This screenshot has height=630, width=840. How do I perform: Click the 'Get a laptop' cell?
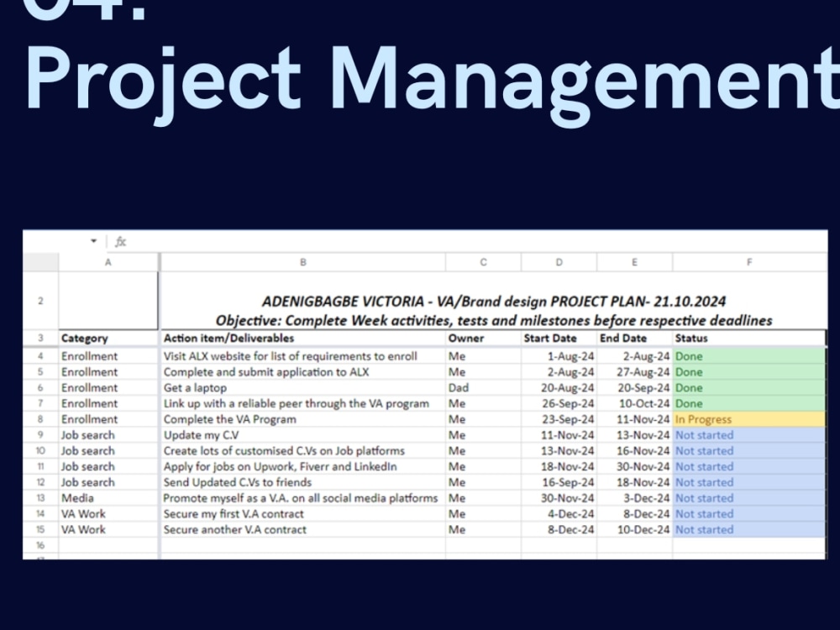coord(302,388)
